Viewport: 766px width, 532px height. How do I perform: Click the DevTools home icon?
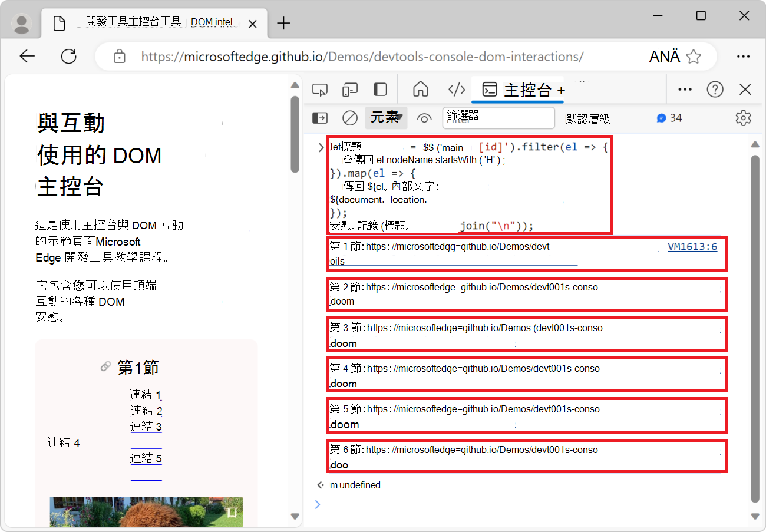421,89
